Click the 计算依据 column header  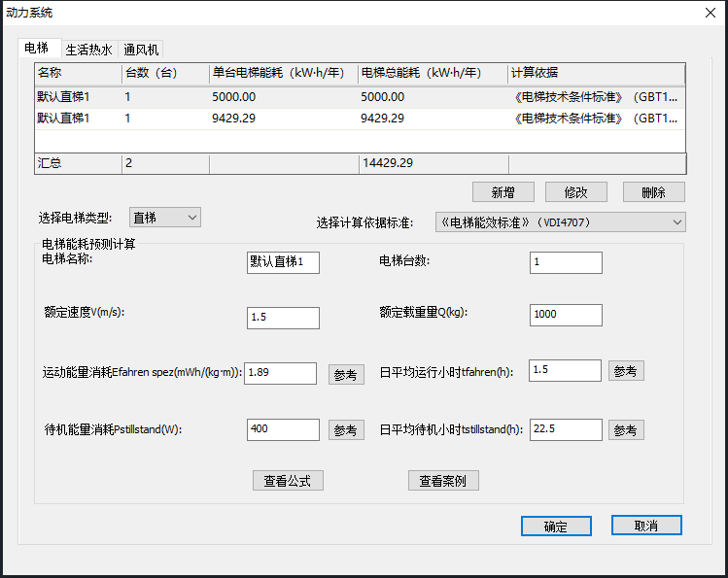pos(596,73)
